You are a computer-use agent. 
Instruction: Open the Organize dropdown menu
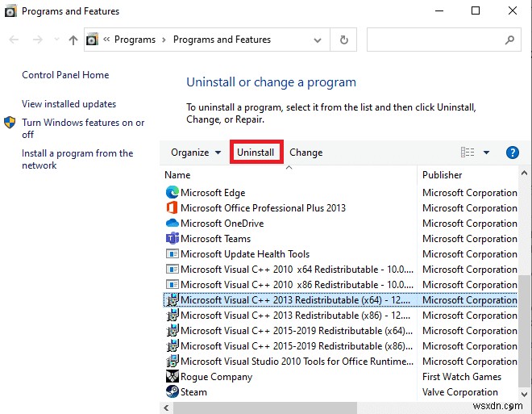[x=196, y=153]
